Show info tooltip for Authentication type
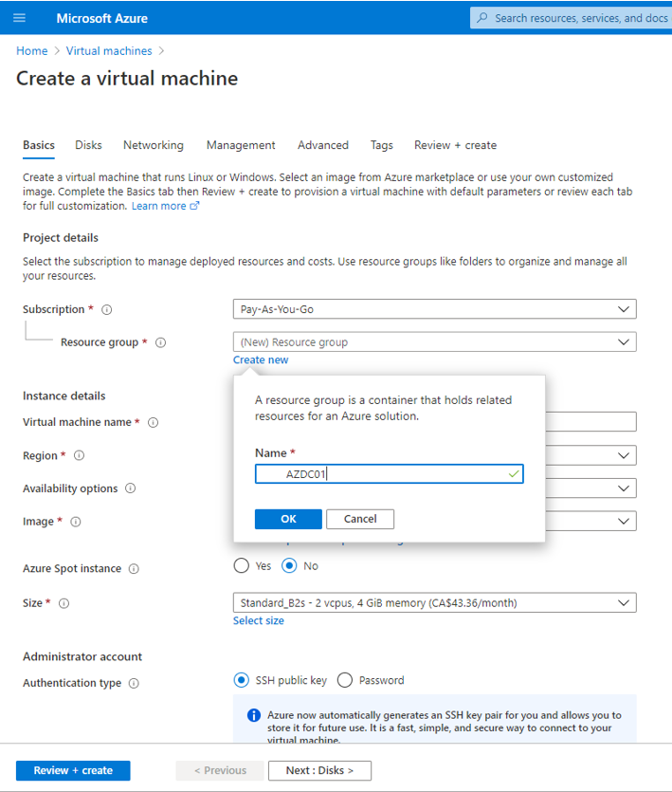Viewport: 672px width, 792px height. pyautogui.click(x=134, y=684)
